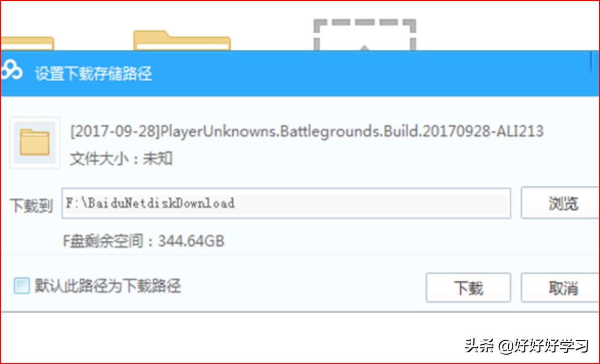Click the Baidu Netdisk cloud logo
600x364 pixels.
coord(11,71)
